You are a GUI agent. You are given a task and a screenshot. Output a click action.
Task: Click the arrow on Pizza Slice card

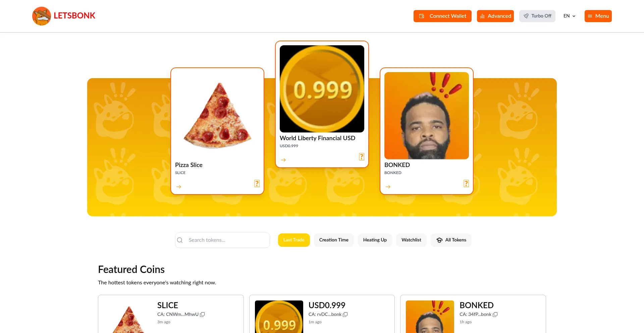coord(179,187)
